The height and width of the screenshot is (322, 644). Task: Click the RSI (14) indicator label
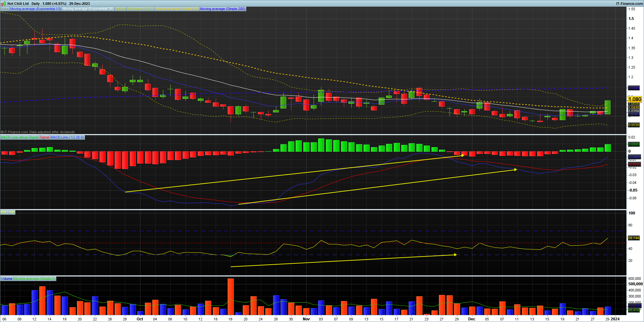[x=7, y=213]
